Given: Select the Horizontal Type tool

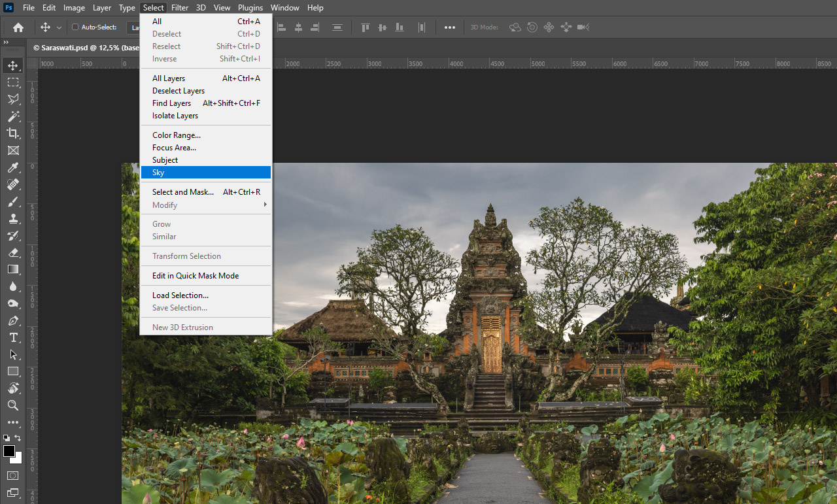Looking at the screenshot, I should click(13, 337).
